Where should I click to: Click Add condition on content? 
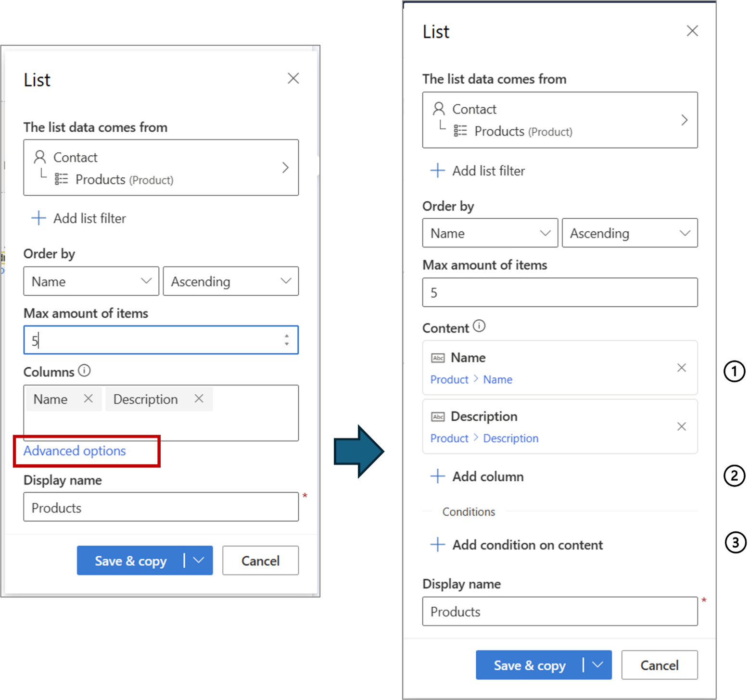click(527, 545)
